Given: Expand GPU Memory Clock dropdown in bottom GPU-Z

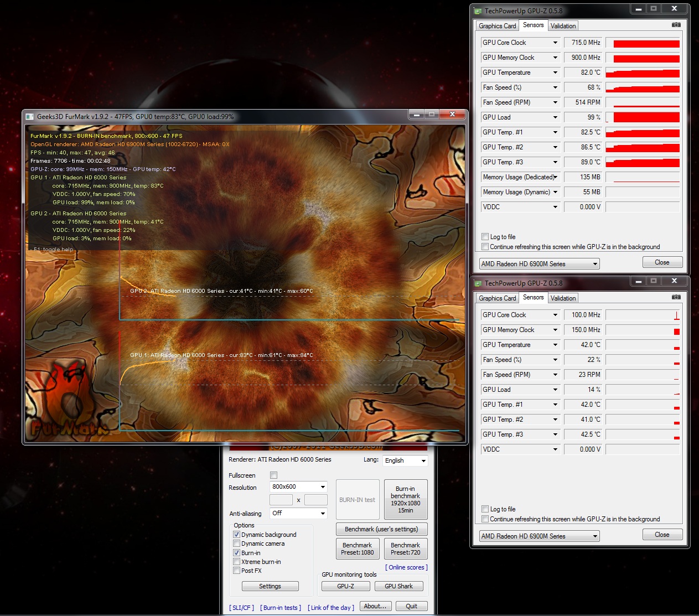Looking at the screenshot, I should tap(556, 330).
